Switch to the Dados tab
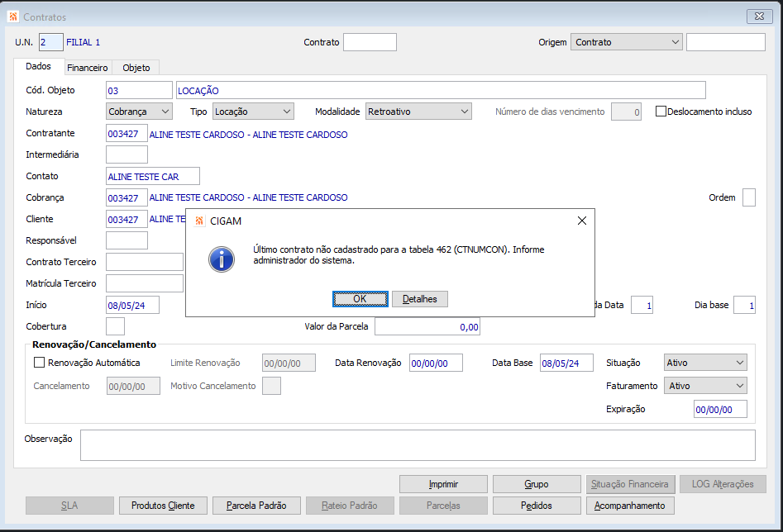Screen dimensions: 783x532 coord(39,66)
